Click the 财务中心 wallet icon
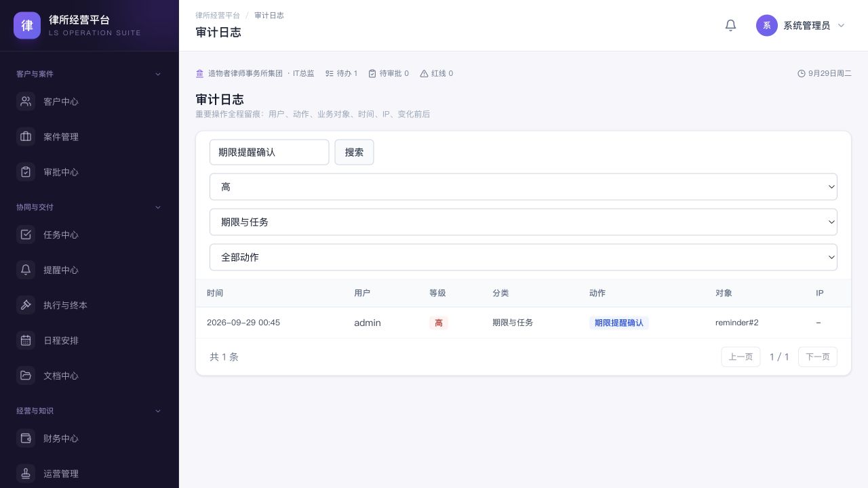 point(26,439)
